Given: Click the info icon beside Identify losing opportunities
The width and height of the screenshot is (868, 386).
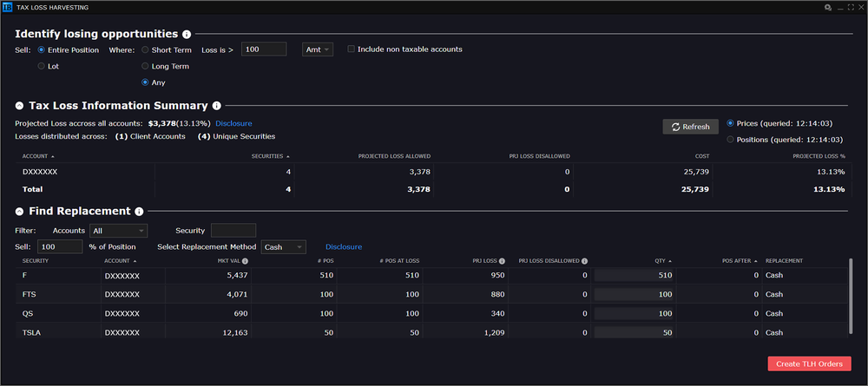Looking at the screenshot, I should click(187, 34).
